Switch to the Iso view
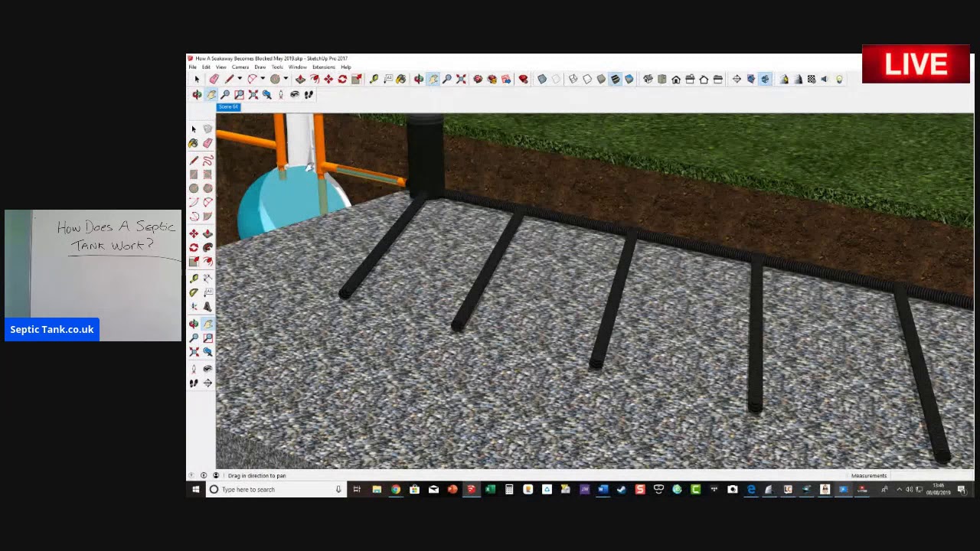This screenshot has width=980, height=551. point(648,79)
